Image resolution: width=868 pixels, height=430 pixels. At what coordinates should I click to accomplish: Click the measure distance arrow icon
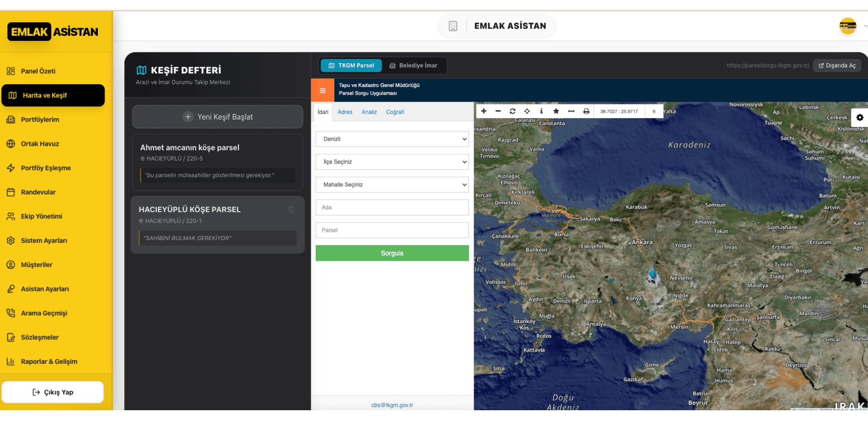(x=571, y=111)
